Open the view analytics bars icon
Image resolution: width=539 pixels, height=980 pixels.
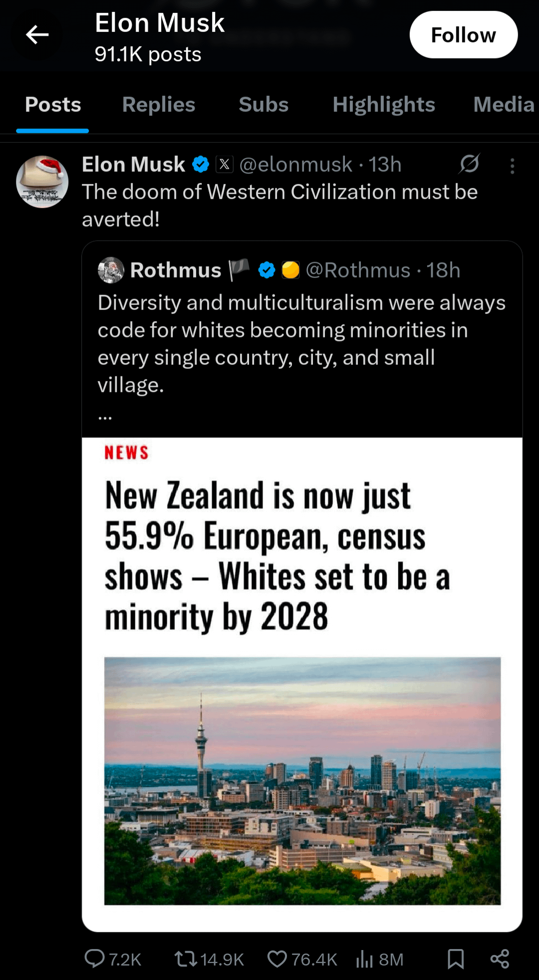coord(365,959)
